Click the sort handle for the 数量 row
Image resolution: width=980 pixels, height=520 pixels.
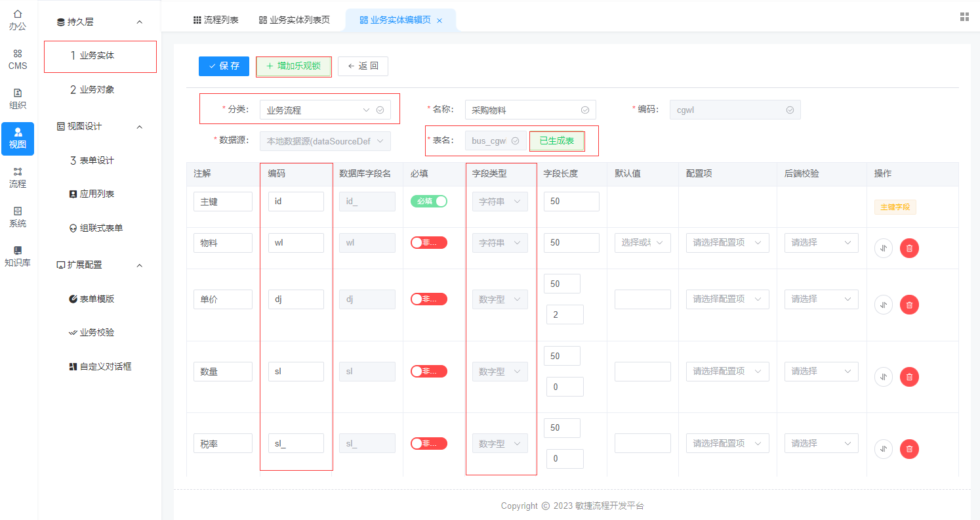884,377
